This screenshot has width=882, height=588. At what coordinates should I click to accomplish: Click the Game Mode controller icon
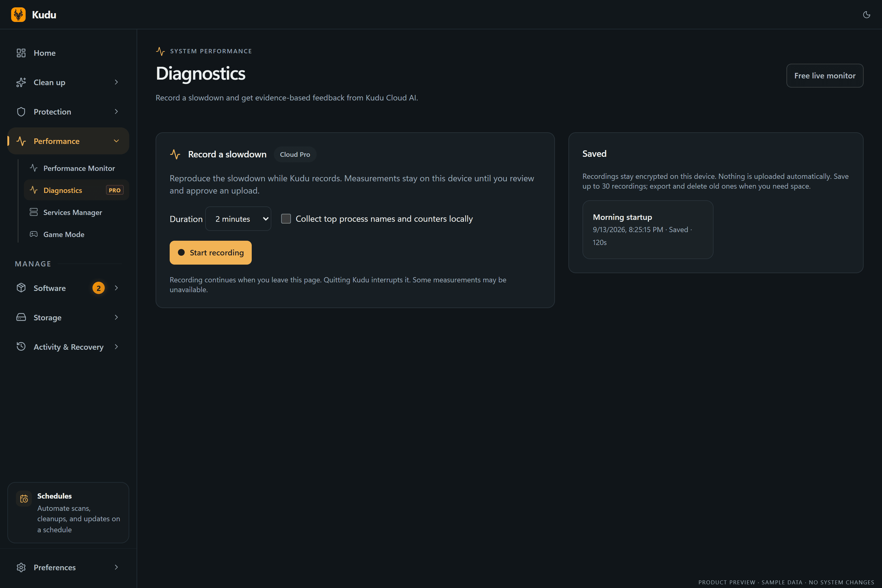[x=34, y=234]
